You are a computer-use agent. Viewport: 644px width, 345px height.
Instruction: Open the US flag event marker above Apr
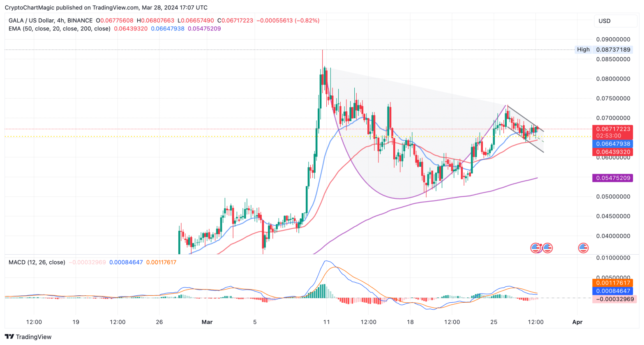tap(583, 248)
